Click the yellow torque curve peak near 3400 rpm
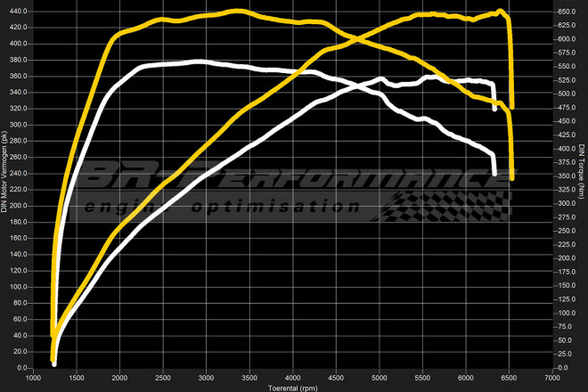 click(239, 12)
